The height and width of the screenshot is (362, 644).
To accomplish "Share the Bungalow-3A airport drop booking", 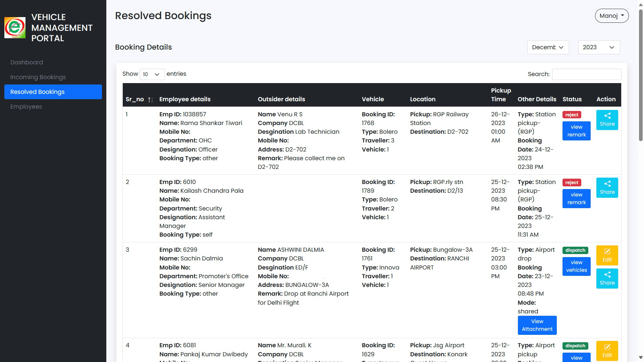I will coord(607,278).
